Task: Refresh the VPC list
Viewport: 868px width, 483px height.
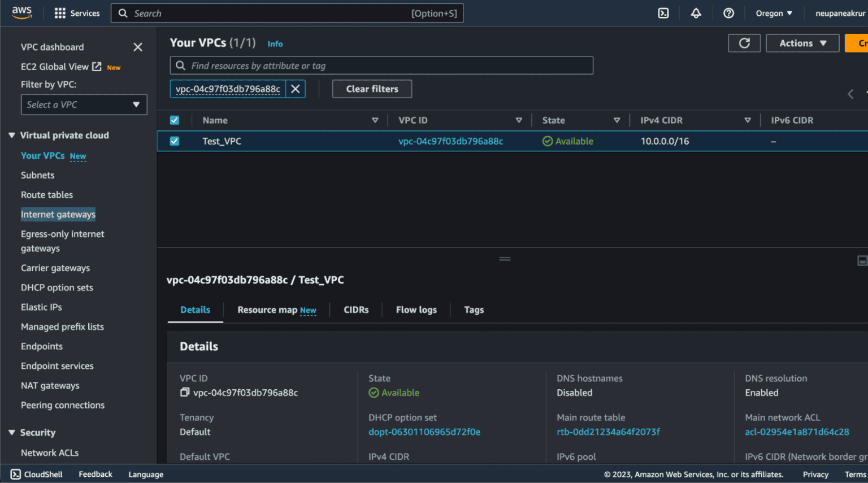Action: 744,43
